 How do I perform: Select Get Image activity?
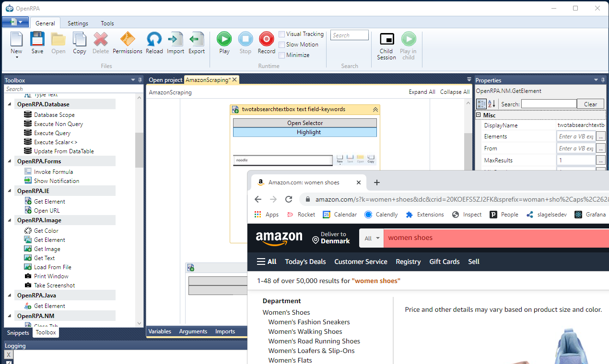(47, 249)
